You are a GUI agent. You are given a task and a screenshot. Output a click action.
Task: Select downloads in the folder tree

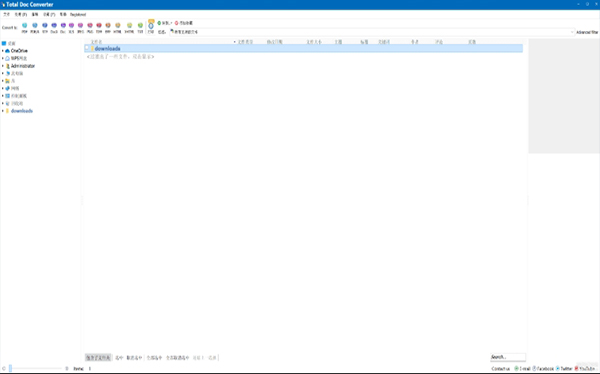click(22, 111)
